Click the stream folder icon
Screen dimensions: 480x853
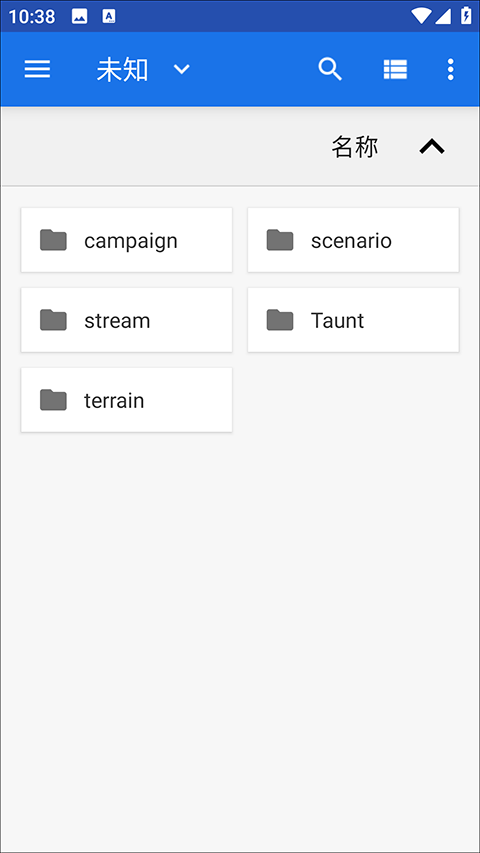53,320
